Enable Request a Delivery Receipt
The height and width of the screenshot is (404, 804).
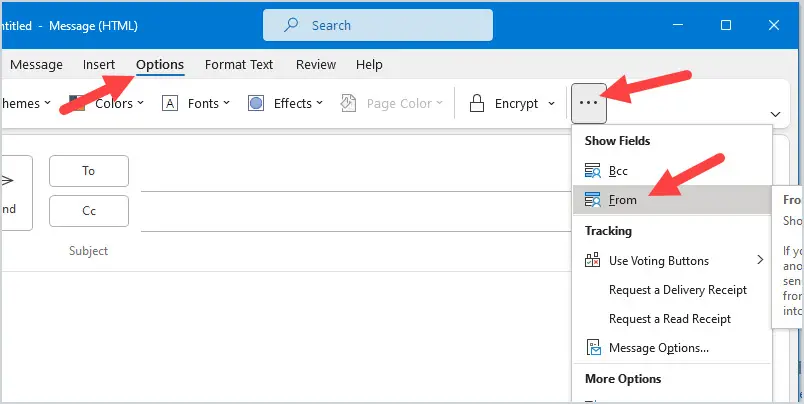[x=677, y=290]
